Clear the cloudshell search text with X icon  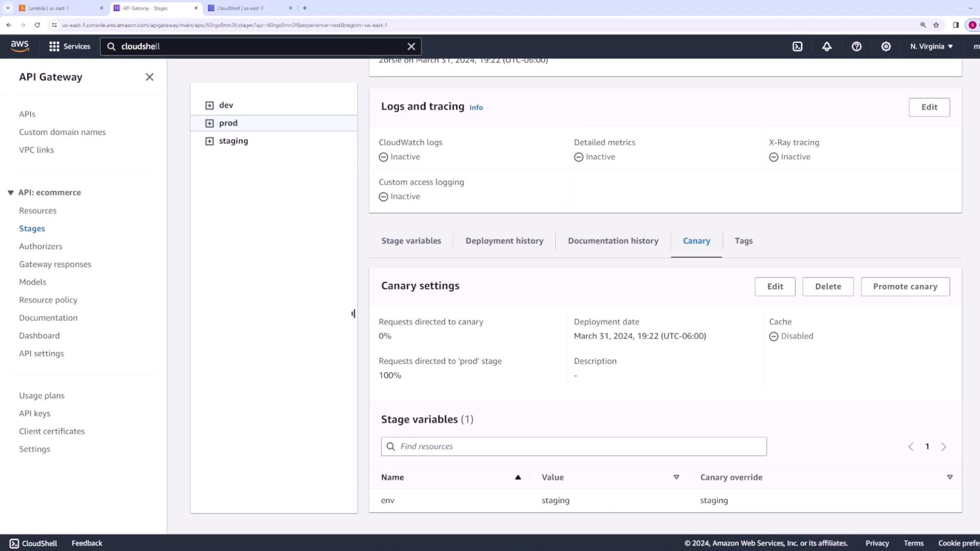click(411, 46)
